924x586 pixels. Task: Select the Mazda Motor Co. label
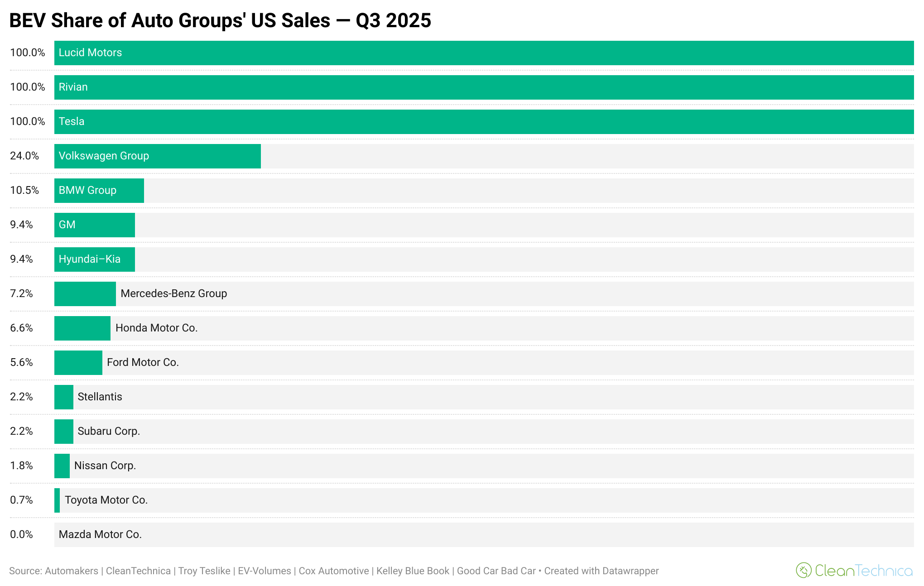[100, 534]
